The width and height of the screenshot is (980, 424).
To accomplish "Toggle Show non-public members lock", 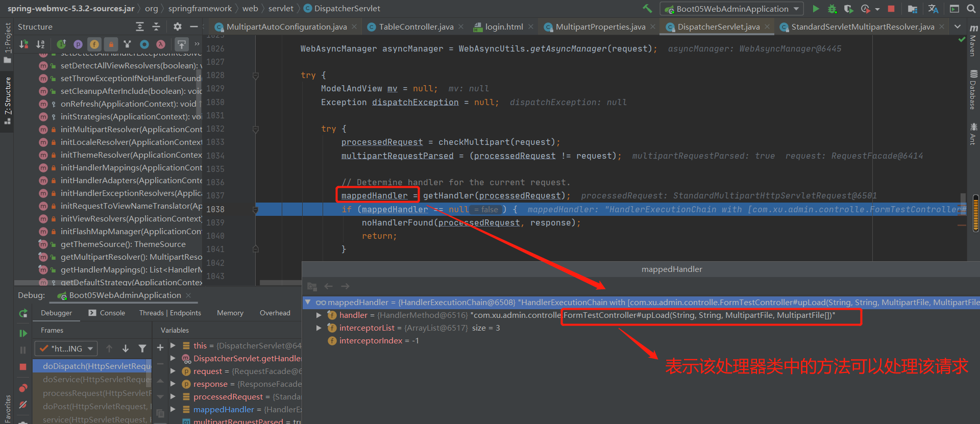I will click(111, 44).
